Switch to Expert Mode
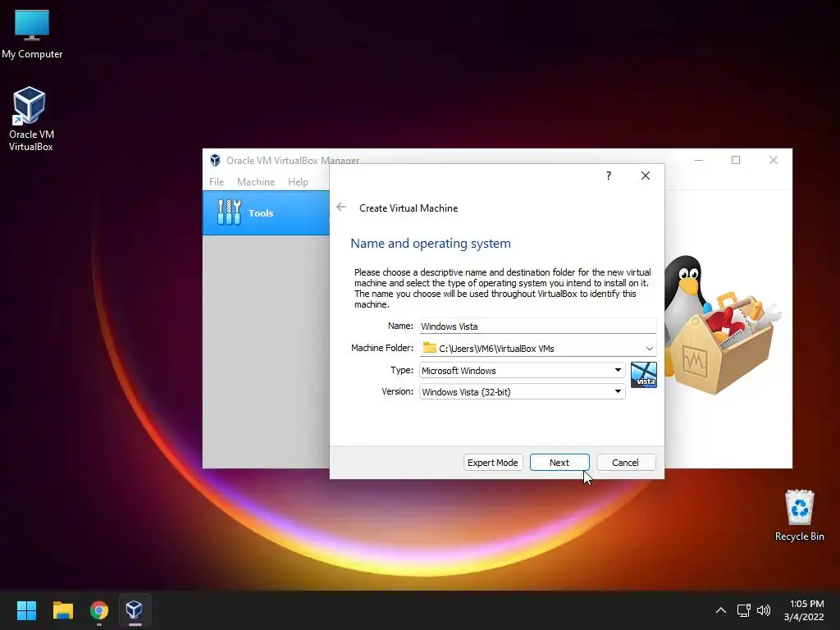The height and width of the screenshot is (630, 840). [x=492, y=463]
